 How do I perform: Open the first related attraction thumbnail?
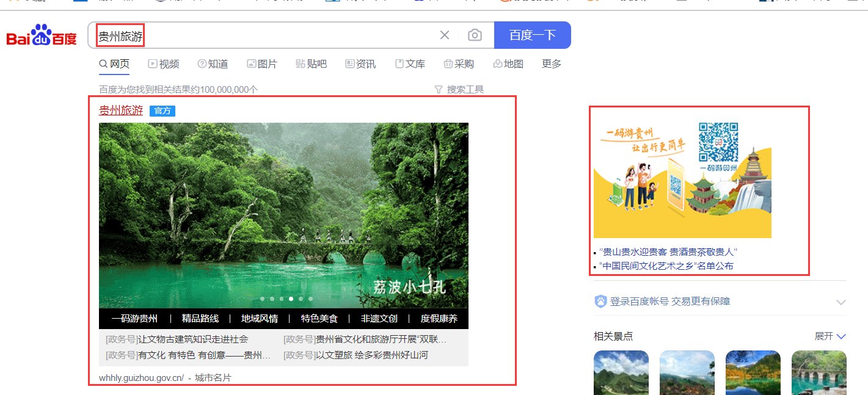click(x=621, y=372)
